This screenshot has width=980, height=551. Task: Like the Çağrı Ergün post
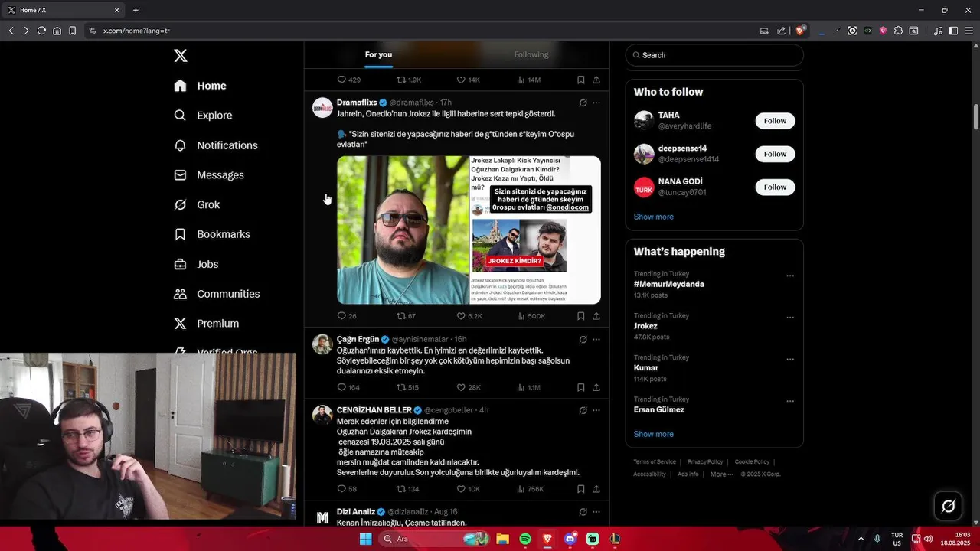pyautogui.click(x=469, y=387)
